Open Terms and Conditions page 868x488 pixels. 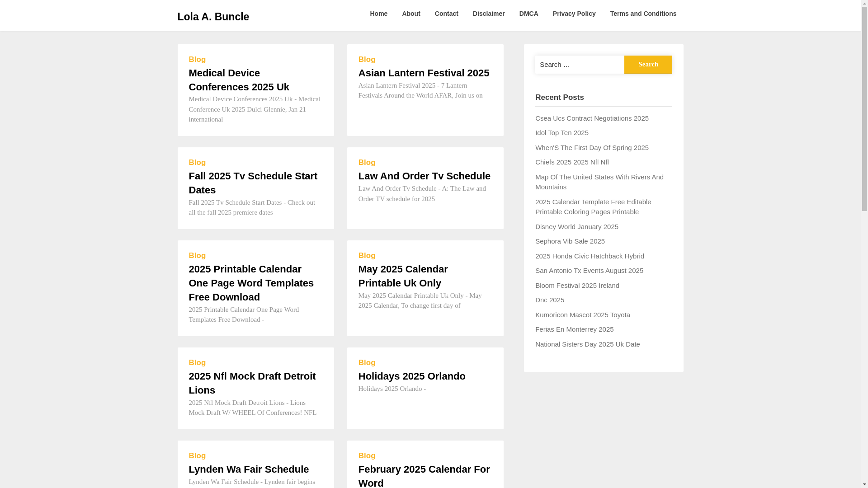pos(643,14)
